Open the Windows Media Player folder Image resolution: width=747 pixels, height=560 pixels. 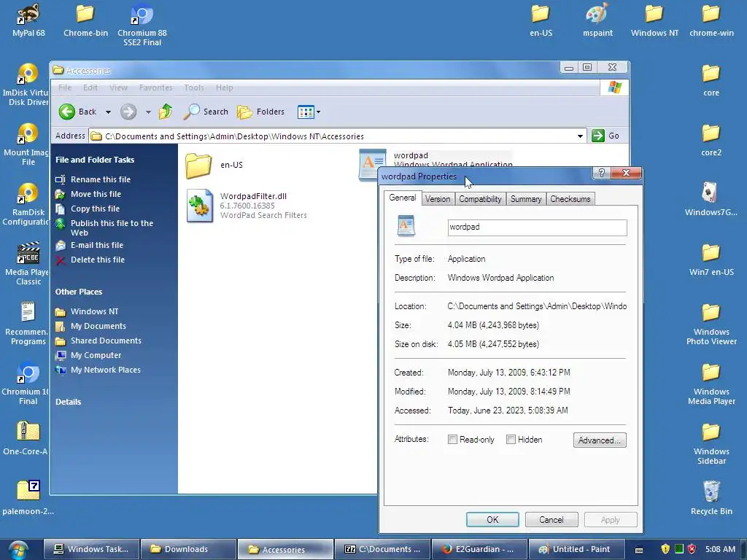711,384
